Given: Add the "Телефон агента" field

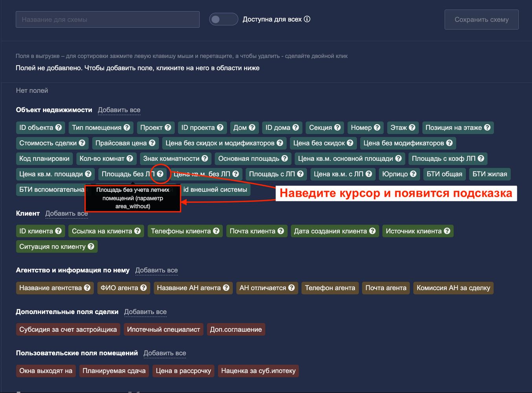Looking at the screenshot, I should [330, 288].
